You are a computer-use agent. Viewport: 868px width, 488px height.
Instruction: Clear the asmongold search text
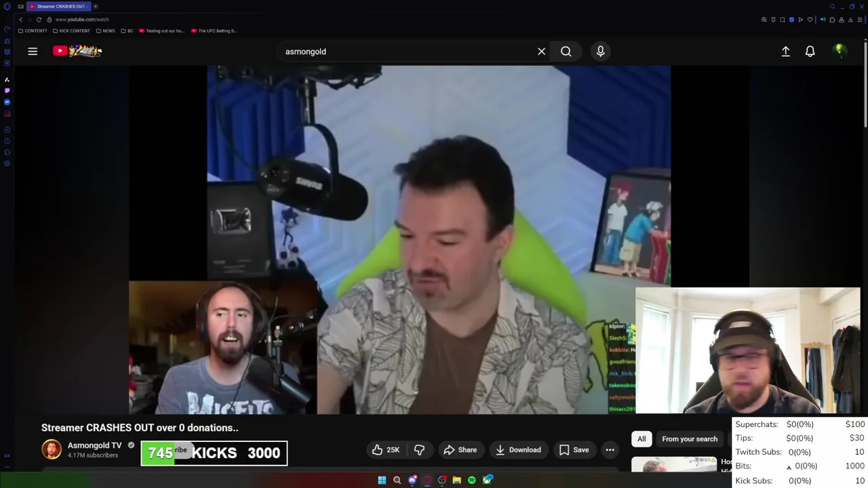coord(541,52)
